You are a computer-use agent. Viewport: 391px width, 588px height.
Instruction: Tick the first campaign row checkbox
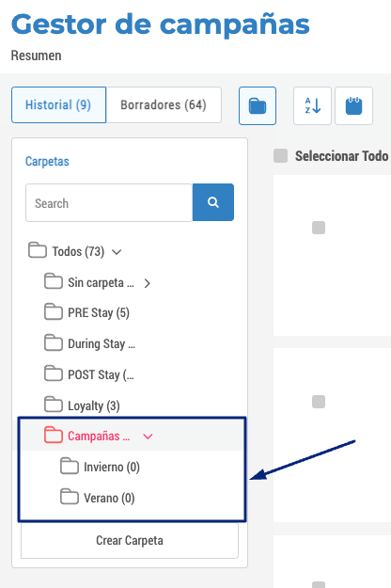coord(319,228)
